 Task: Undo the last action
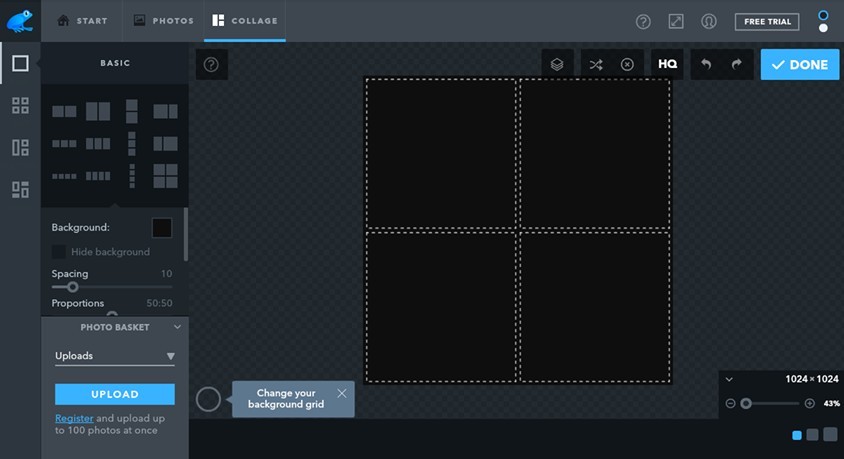pyautogui.click(x=706, y=65)
